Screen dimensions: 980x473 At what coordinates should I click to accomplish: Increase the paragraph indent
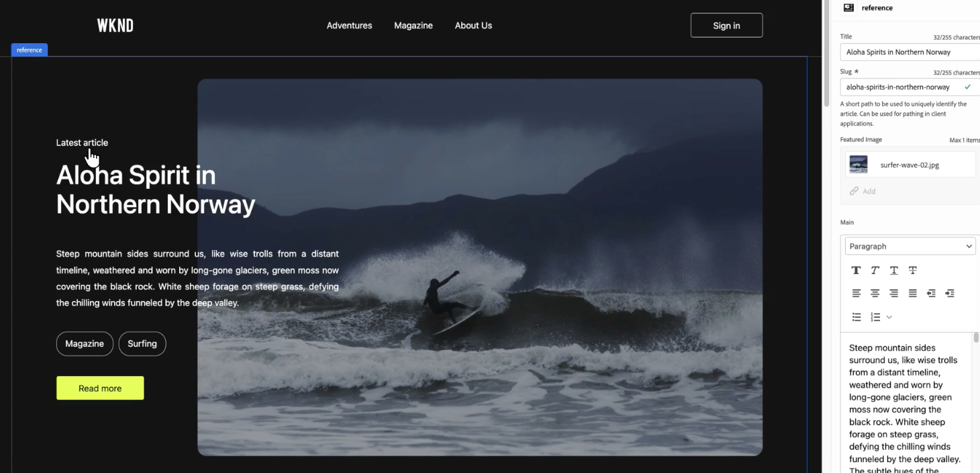[x=950, y=294]
